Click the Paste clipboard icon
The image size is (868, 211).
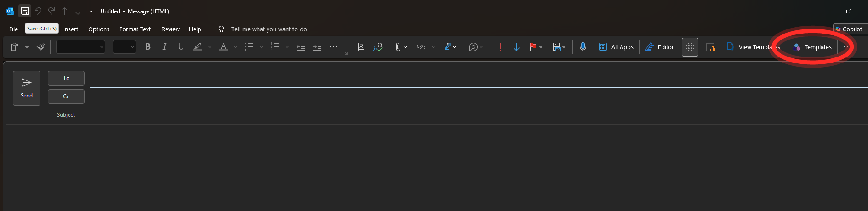click(15, 47)
